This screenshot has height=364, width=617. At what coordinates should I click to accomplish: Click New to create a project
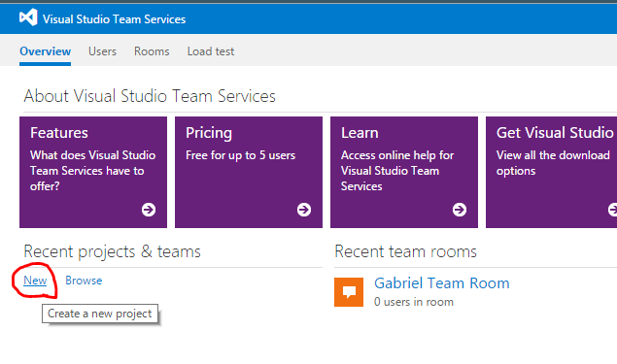point(35,281)
